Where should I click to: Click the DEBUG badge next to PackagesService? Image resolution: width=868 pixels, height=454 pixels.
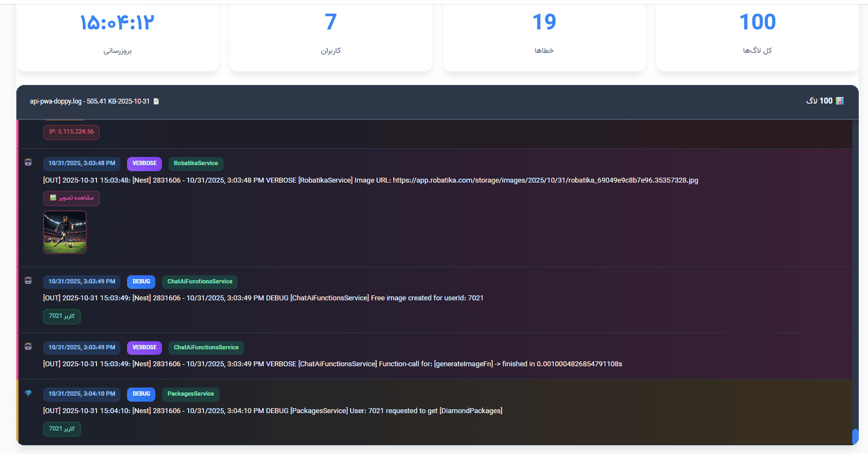(x=141, y=394)
